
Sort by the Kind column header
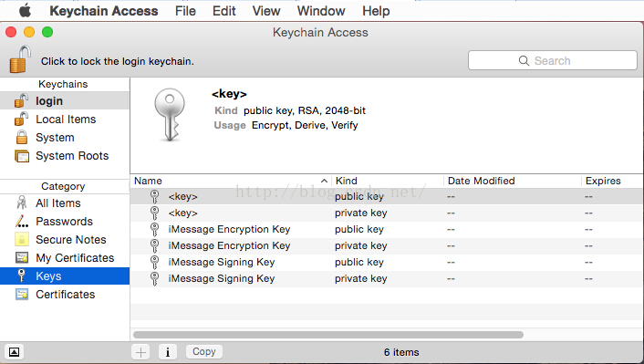click(388, 181)
